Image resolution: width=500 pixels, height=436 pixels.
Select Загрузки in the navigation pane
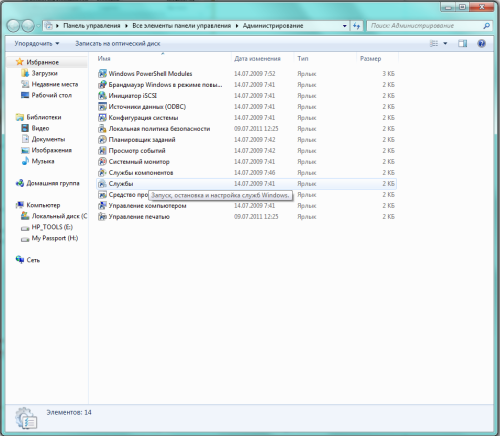point(44,73)
